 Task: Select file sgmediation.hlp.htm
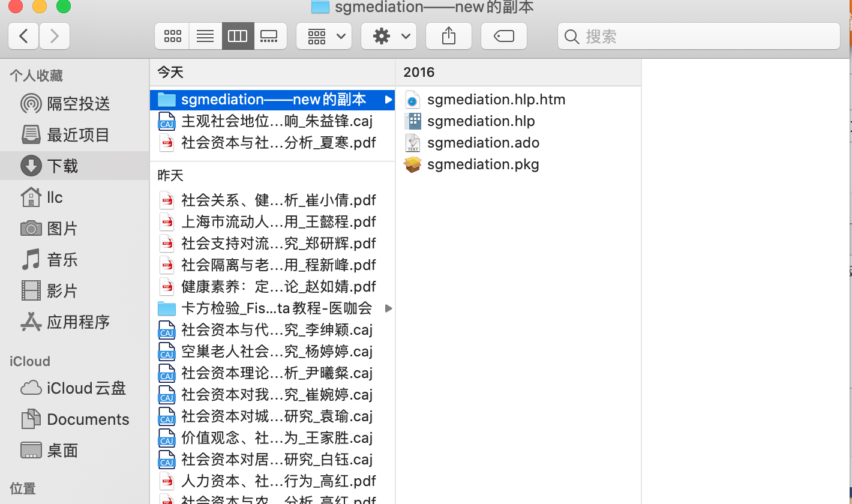(518, 100)
